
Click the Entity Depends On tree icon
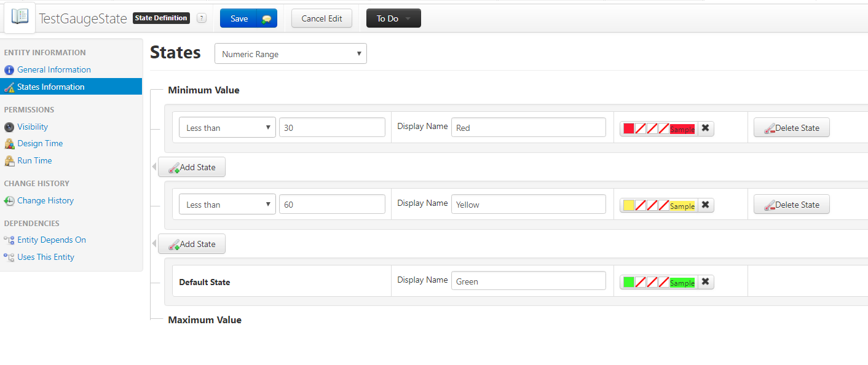[9, 240]
